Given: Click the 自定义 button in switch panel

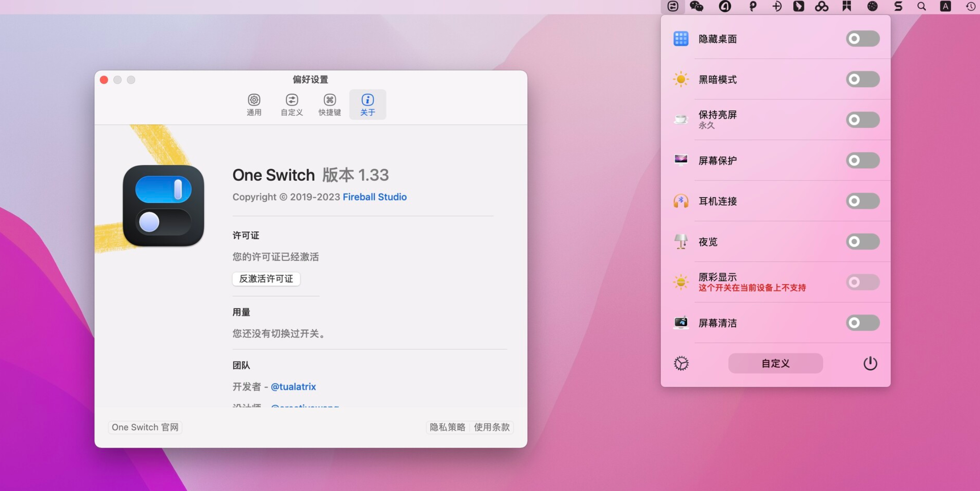Looking at the screenshot, I should (775, 363).
